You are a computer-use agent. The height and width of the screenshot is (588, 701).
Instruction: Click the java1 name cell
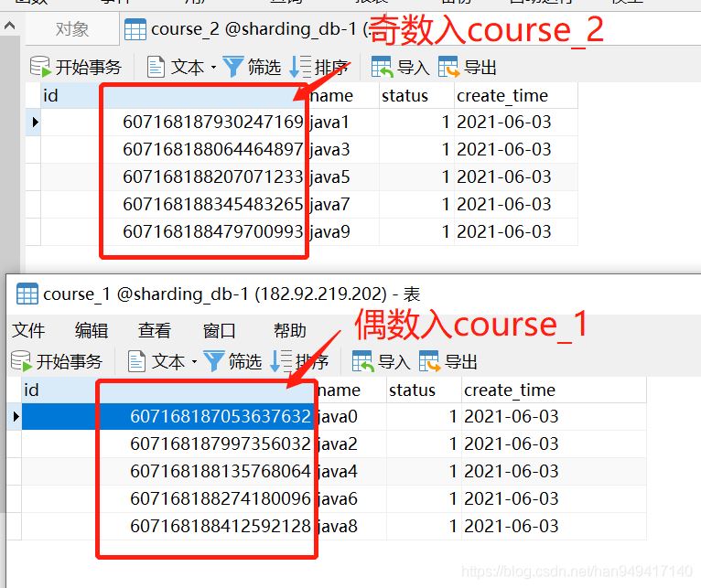(x=343, y=122)
